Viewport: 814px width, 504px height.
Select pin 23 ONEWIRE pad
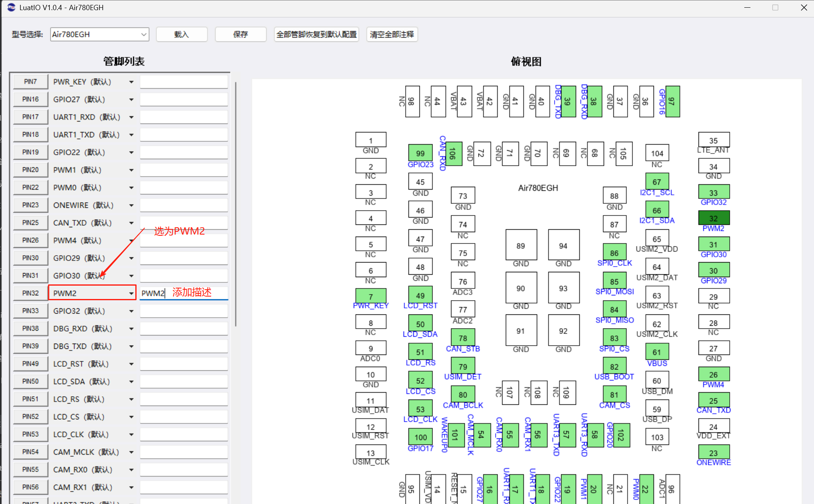click(714, 453)
